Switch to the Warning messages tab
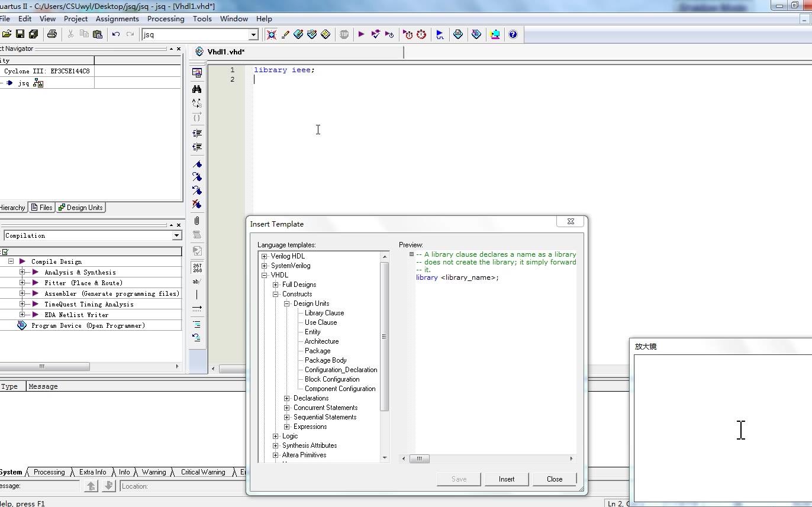Screen dimensions: 812x507 click(154, 472)
